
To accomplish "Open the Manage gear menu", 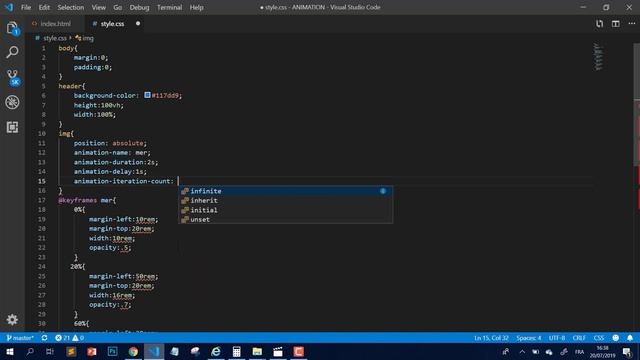I will [x=12, y=319].
